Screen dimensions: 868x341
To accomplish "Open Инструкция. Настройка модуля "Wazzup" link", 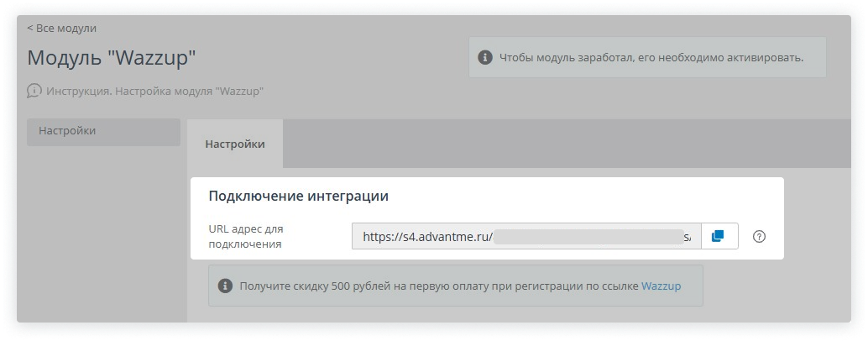I will pos(155,91).
